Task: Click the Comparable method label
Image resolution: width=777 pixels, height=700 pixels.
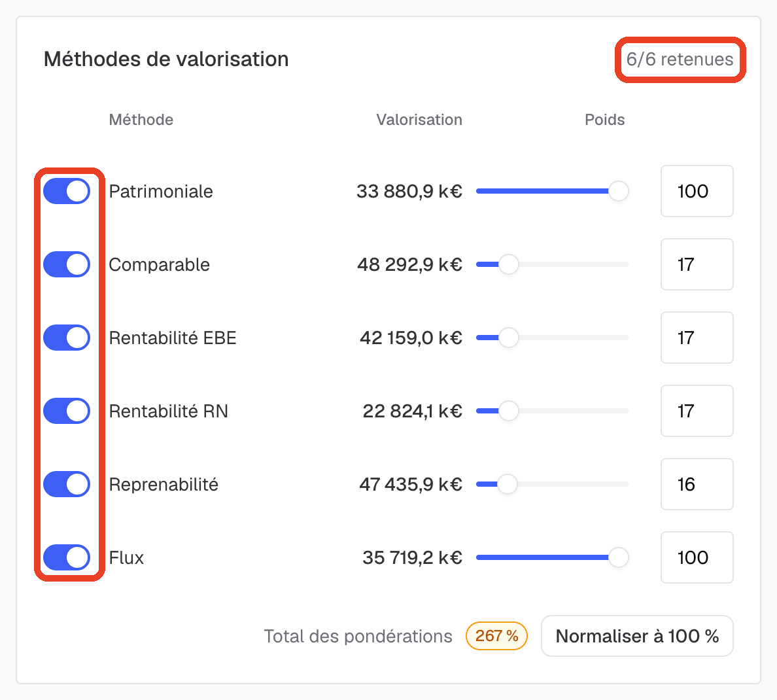Action: click(x=160, y=265)
